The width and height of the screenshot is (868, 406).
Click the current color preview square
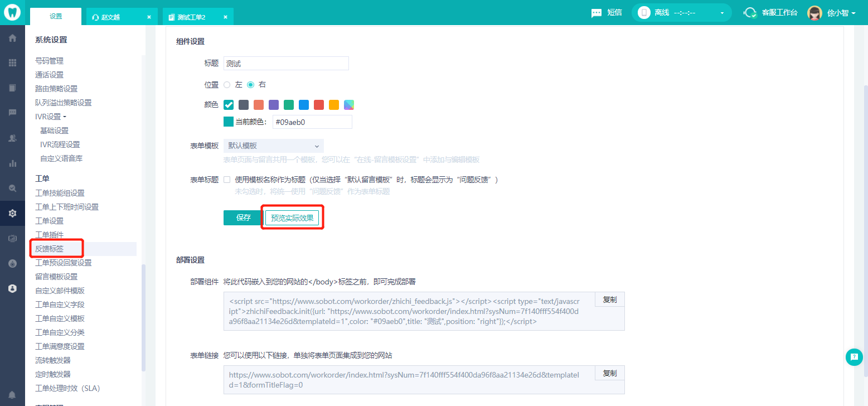[x=229, y=122]
